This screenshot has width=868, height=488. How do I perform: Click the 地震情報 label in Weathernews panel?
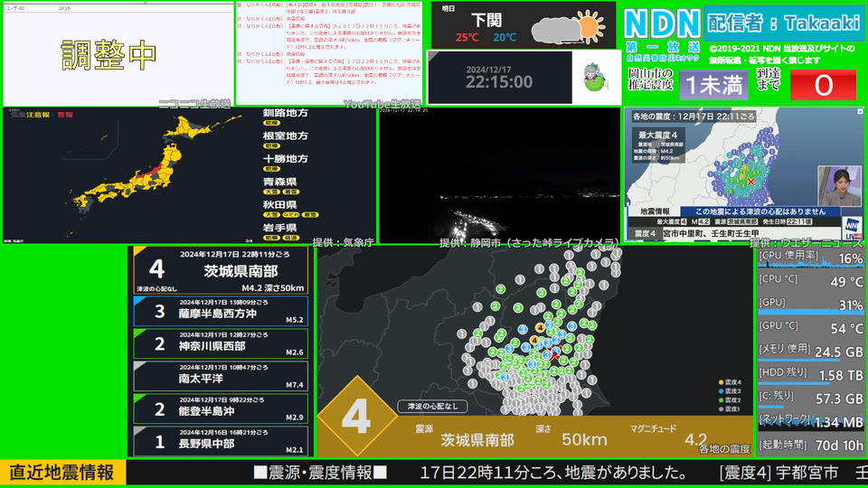655,211
